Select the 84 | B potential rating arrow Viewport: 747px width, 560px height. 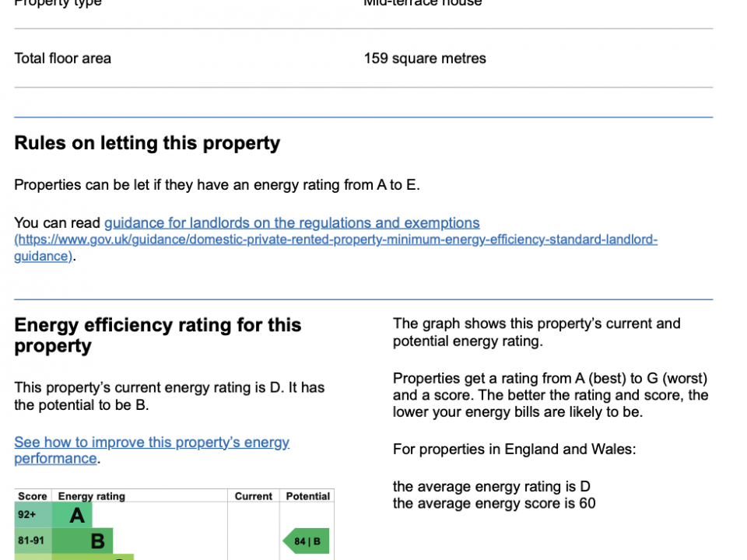click(307, 541)
